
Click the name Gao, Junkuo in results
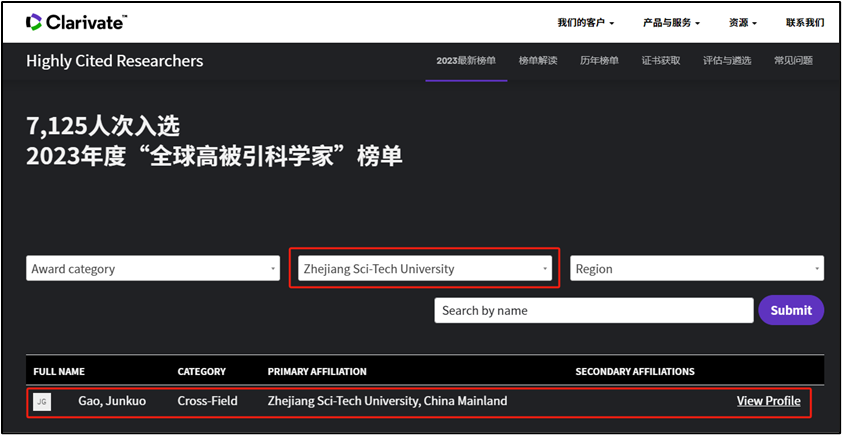[112, 401]
